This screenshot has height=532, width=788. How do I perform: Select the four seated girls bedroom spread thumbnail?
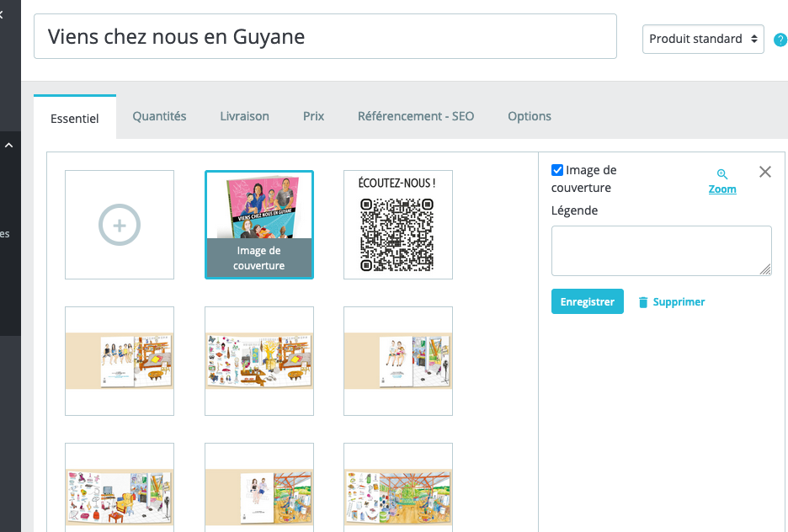pyautogui.click(x=120, y=361)
